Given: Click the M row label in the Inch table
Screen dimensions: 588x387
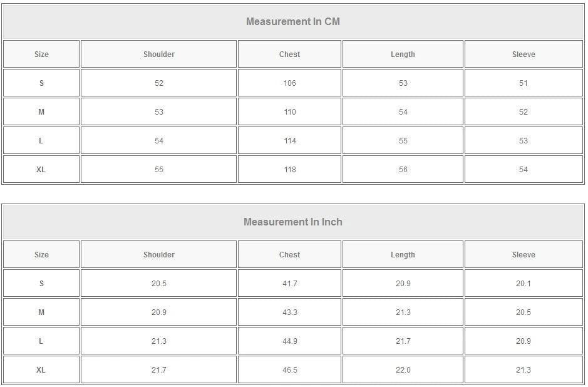Looking at the screenshot, I should point(41,312).
